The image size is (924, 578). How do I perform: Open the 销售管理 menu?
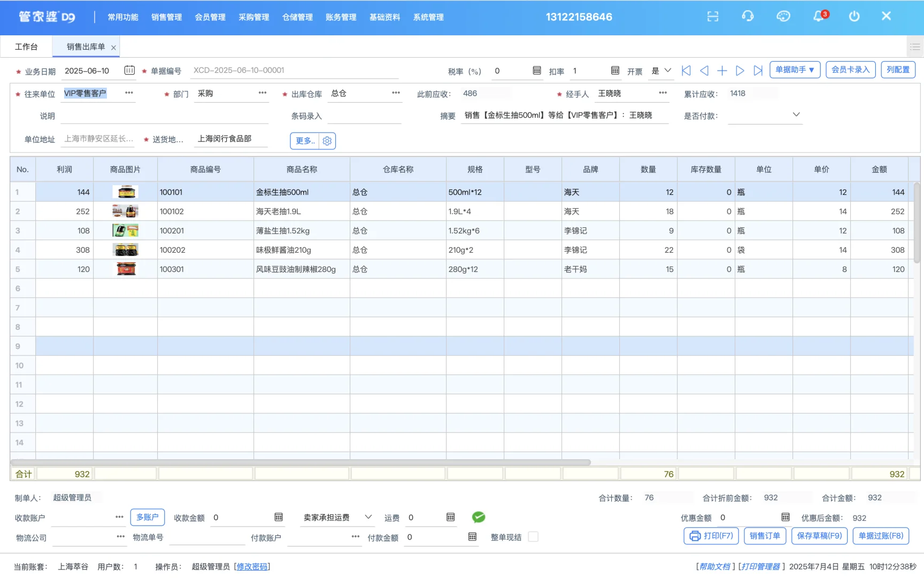tap(167, 17)
